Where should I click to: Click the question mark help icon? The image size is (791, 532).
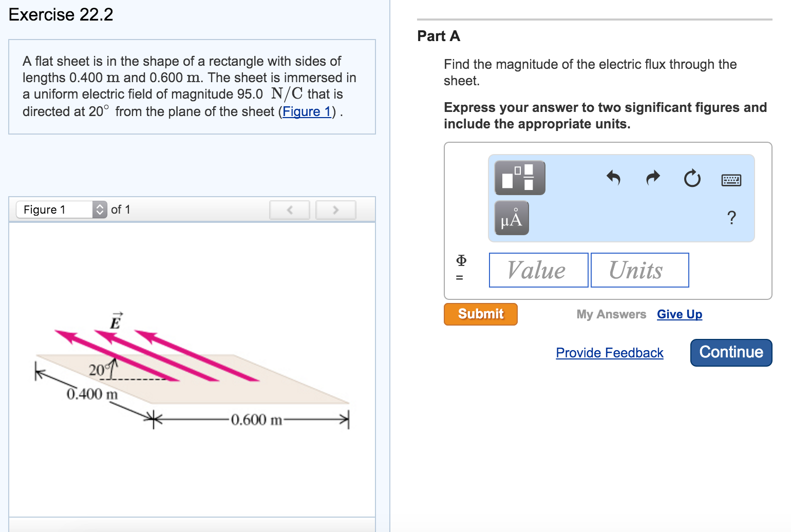click(x=731, y=218)
